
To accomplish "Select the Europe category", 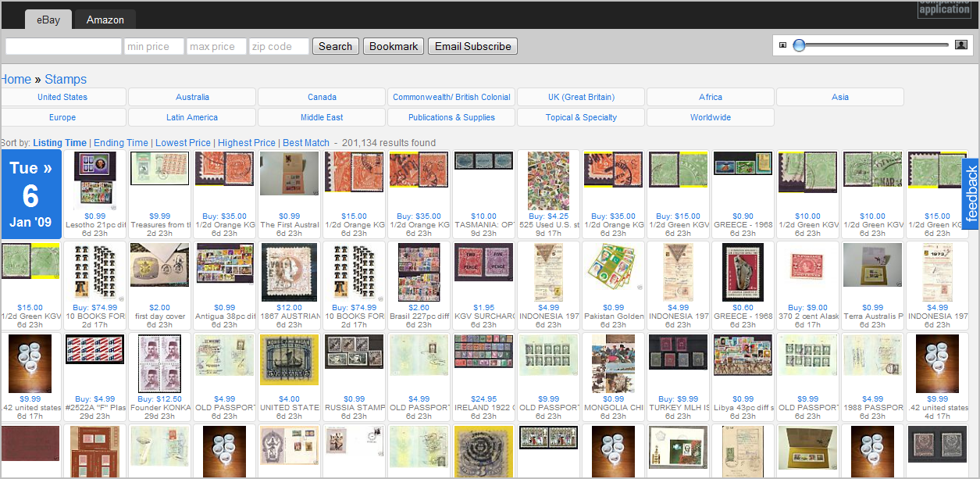I will [x=62, y=117].
